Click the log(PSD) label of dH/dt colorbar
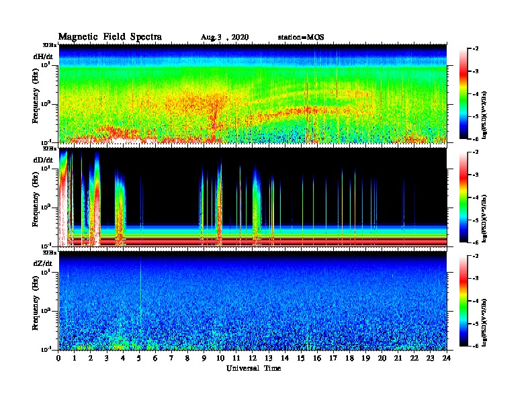This screenshot has width=532, height=411. pyautogui.click(x=484, y=115)
